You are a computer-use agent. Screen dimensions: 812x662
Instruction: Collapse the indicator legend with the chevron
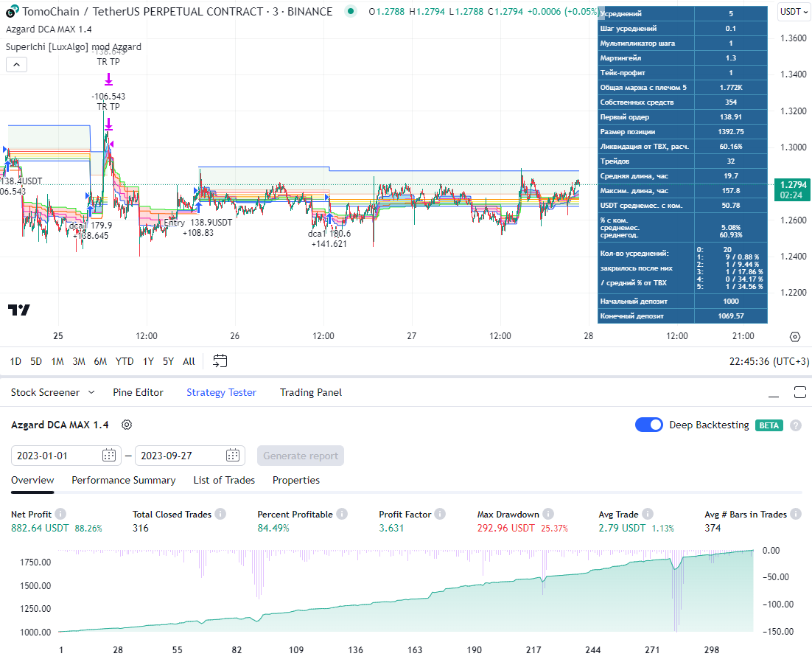pos(16,65)
